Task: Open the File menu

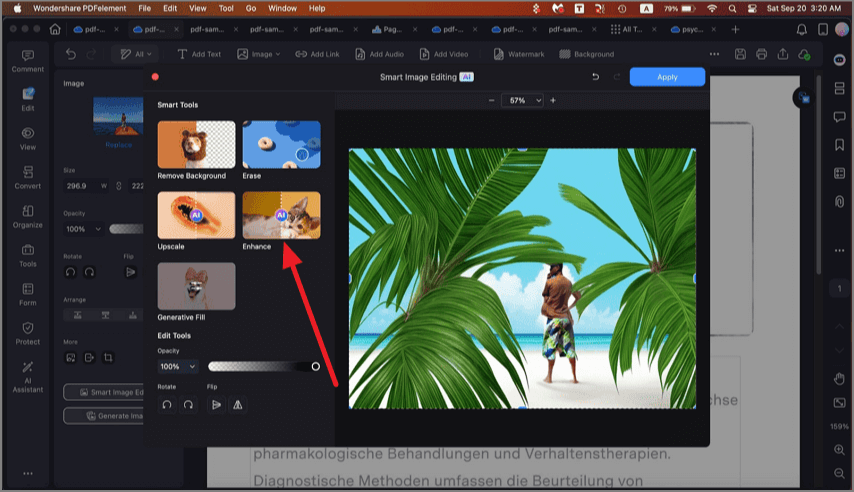Action: click(x=144, y=8)
